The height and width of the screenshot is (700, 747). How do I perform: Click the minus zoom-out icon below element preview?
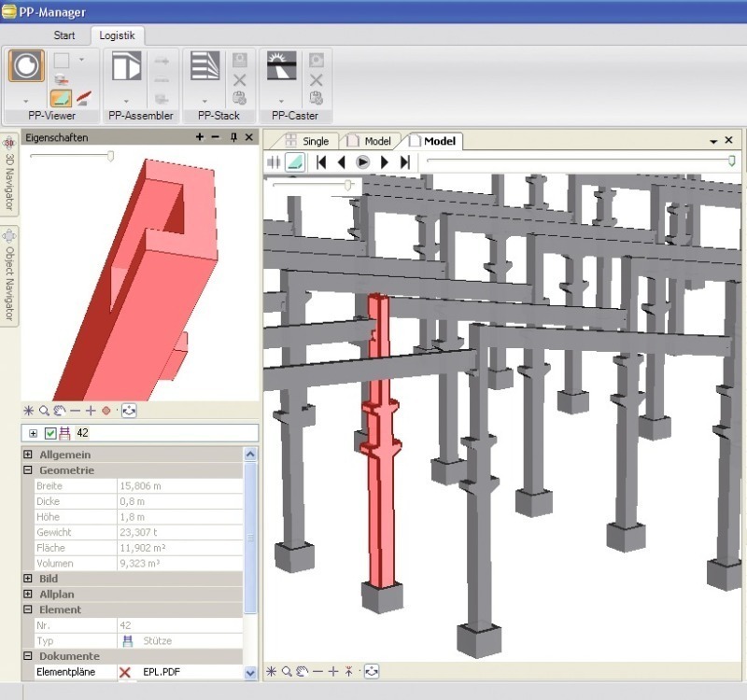click(76, 411)
